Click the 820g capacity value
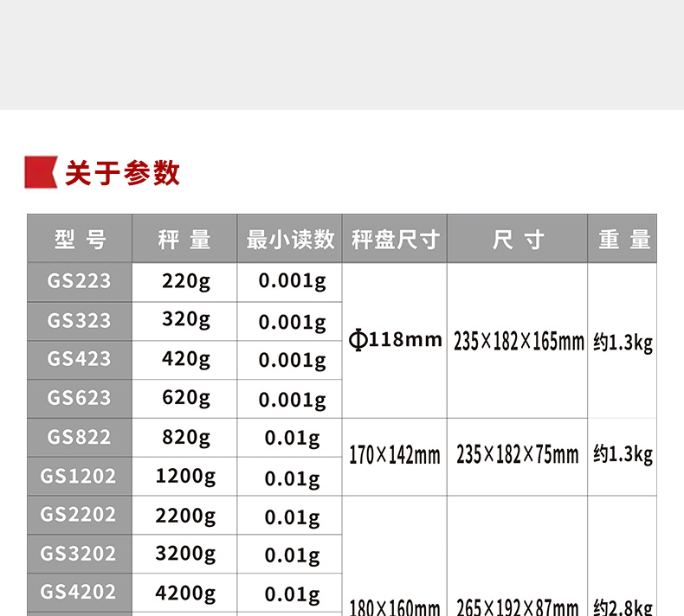 (x=186, y=438)
